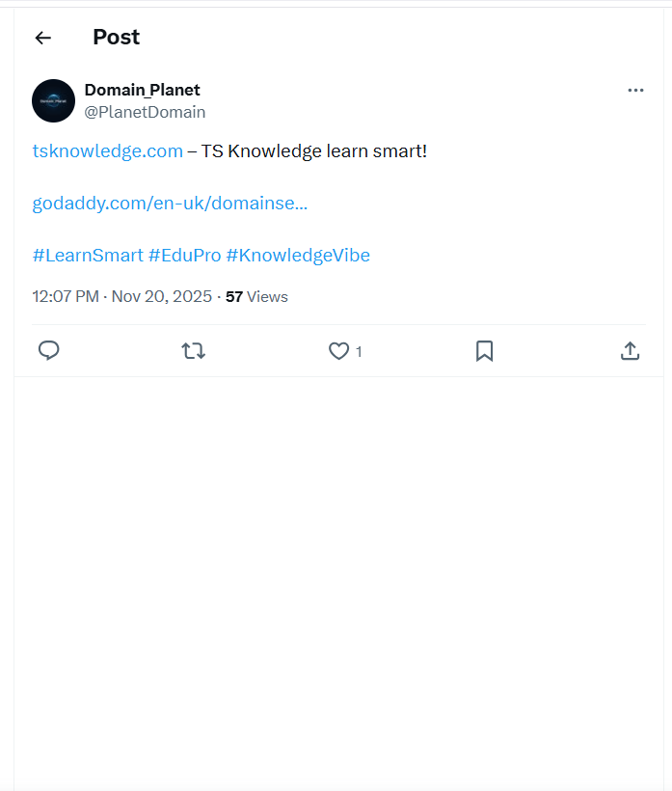Go back using the left arrow
672x791 pixels.
click(x=42, y=38)
